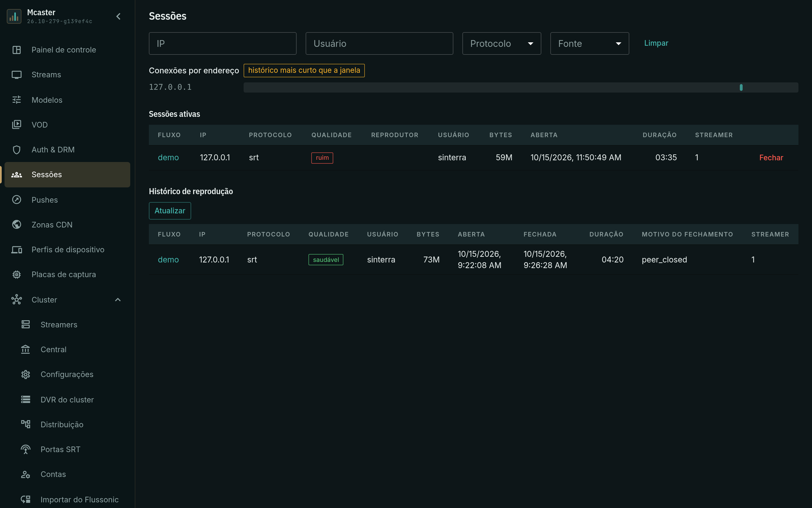Click the histórico mais curto que a janela notice
The height and width of the screenshot is (508, 812).
tap(304, 70)
